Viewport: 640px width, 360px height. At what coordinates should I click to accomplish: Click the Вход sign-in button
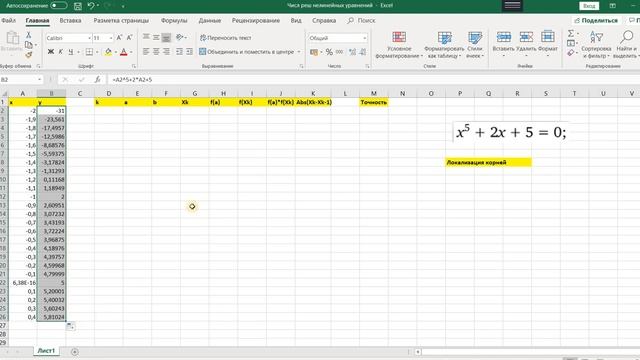pyautogui.click(x=589, y=6)
